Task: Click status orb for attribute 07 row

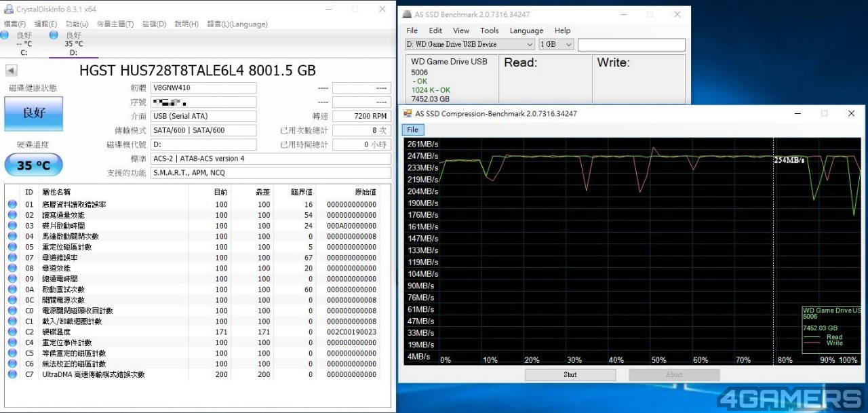Action: click(12, 257)
